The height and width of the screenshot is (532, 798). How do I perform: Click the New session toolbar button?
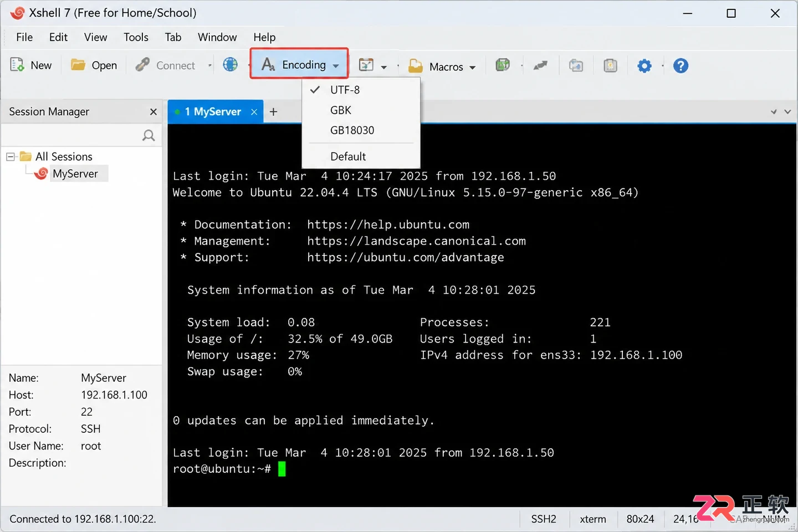pos(31,65)
